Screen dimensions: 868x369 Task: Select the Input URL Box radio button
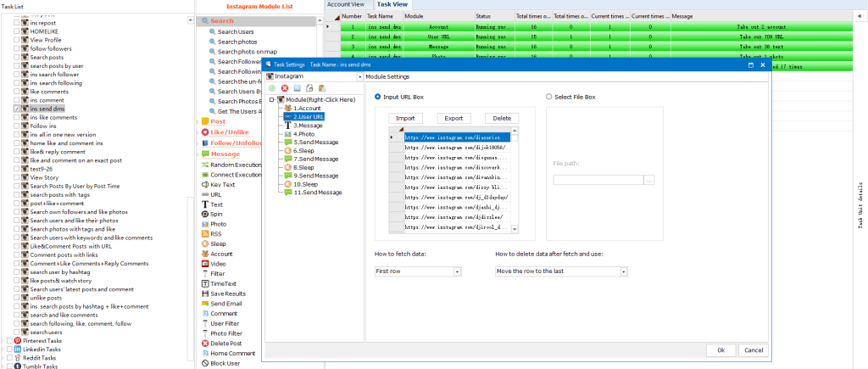click(x=378, y=97)
